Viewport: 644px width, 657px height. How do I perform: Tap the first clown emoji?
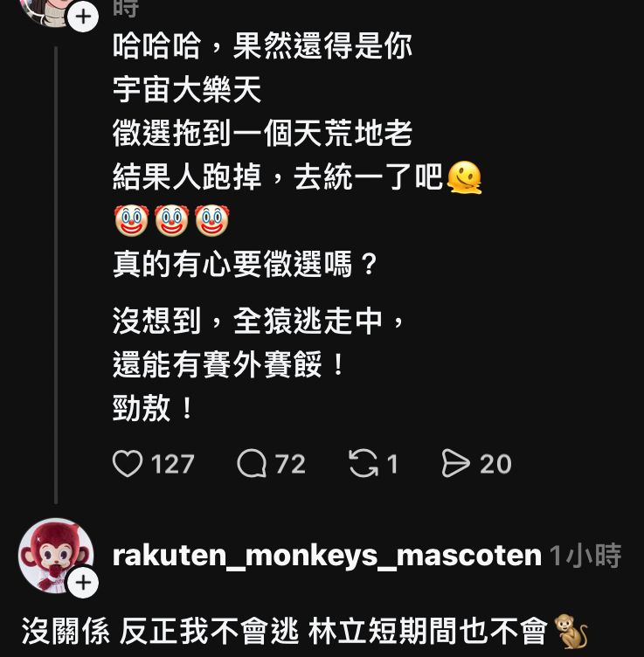(132, 220)
